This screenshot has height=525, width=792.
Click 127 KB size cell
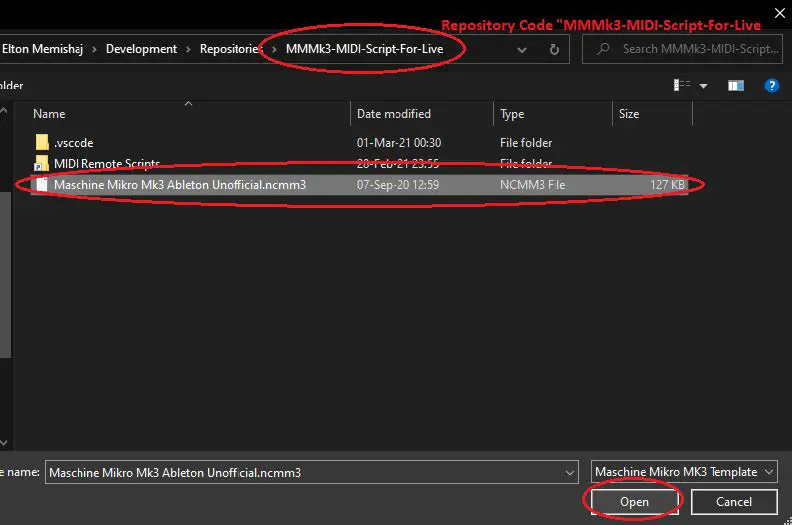coord(667,185)
